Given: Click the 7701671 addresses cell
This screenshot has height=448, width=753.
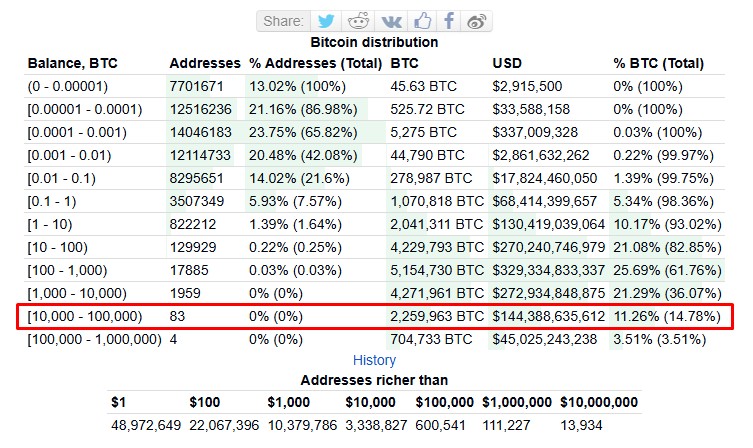Looking at the screenshot, I should 196,86.
